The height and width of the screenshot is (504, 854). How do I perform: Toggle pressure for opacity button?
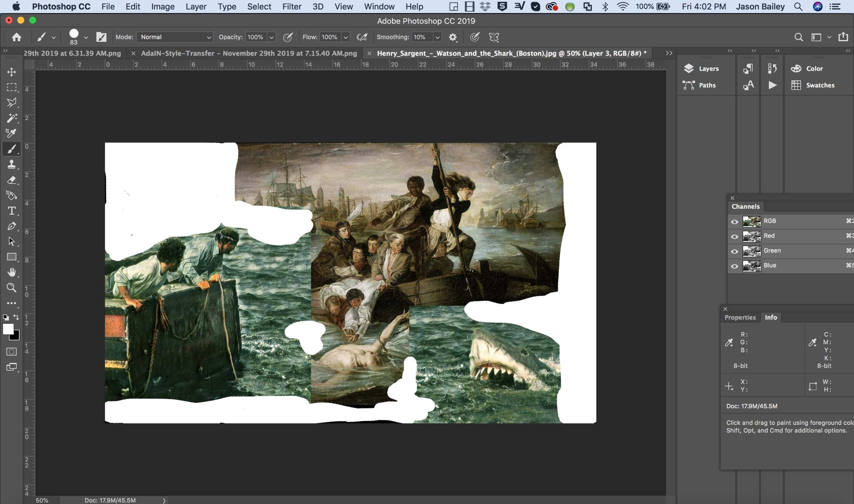pyautogui.click(x=288, y=37)
